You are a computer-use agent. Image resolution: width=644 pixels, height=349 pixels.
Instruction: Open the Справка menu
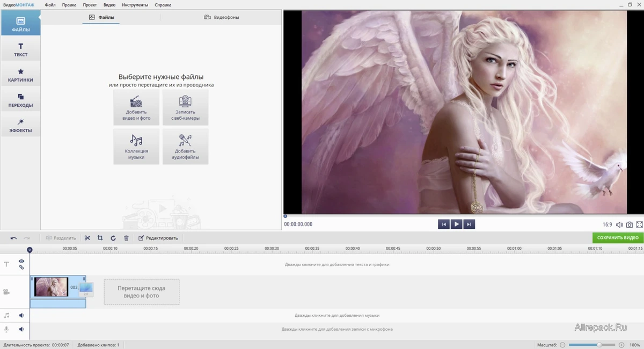tap(163, 5)
